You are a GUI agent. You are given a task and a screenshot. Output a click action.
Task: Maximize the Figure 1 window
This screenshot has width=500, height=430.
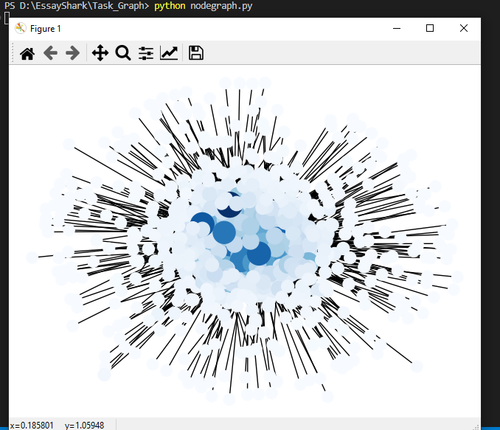[x=430, y=28]
